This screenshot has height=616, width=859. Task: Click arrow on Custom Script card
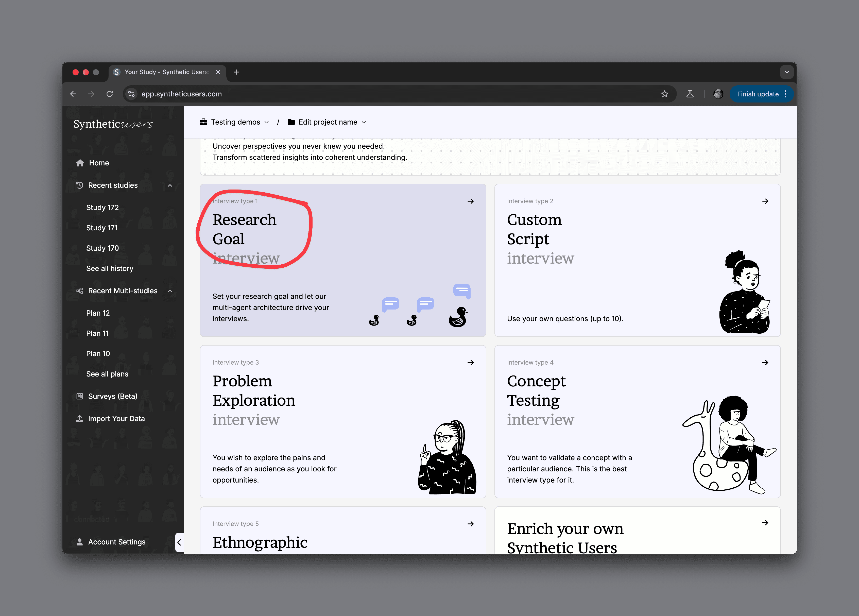click(x=765, y=201)
